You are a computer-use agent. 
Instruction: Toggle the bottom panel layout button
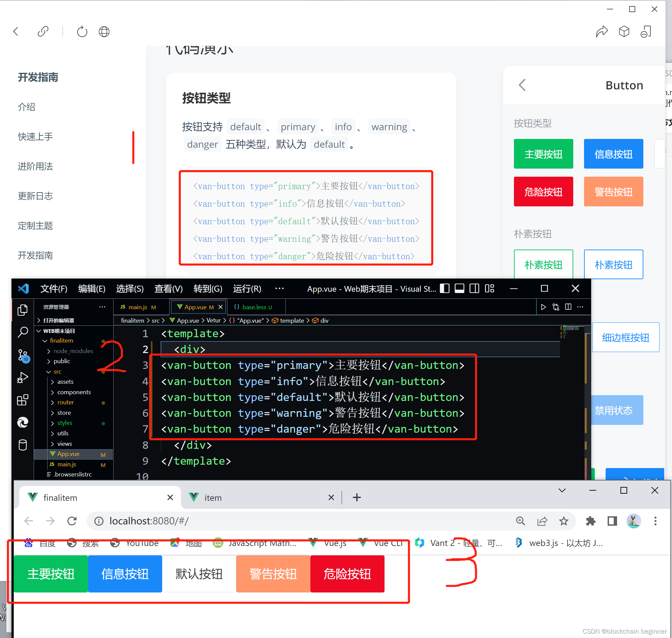tap(460, 289)
